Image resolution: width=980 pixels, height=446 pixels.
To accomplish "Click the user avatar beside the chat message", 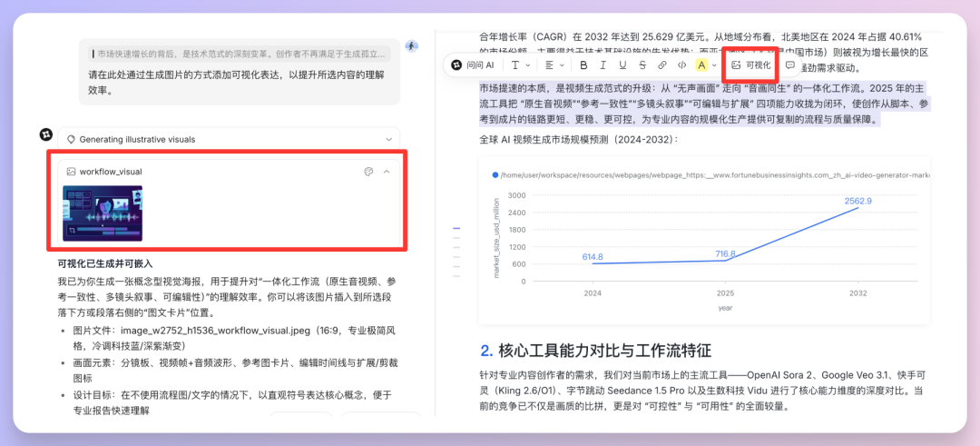I will 412,45.
